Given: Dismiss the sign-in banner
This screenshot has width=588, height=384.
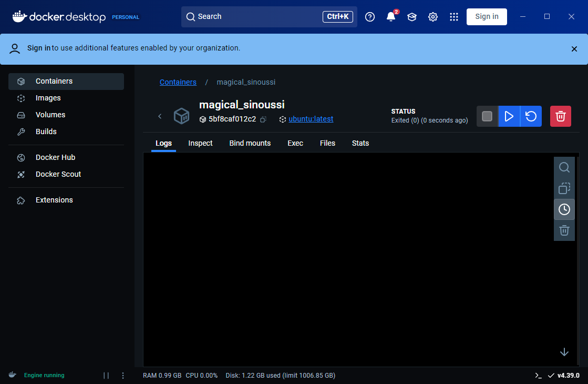Looking at the screenshot, I should 574,49.
